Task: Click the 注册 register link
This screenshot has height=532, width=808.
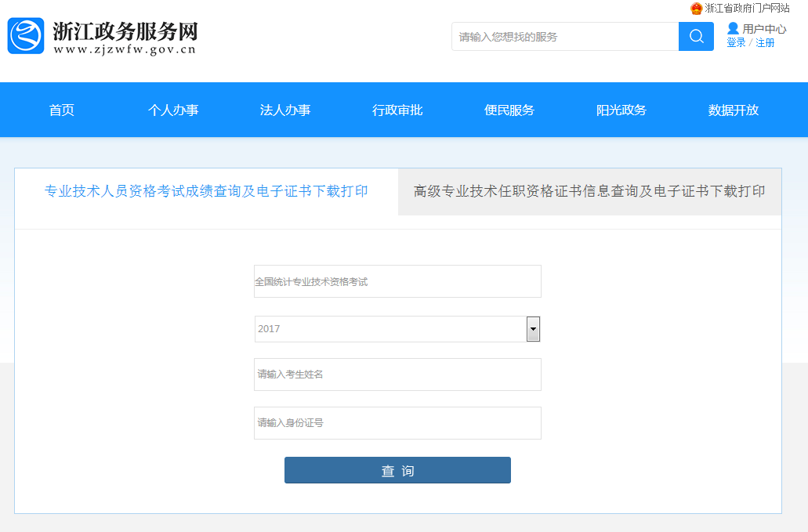Action: [x=765, y=43]
